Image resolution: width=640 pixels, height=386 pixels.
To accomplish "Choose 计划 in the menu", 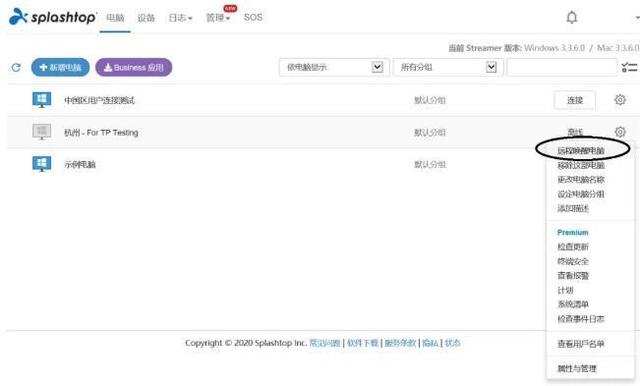I will [565, 290].
